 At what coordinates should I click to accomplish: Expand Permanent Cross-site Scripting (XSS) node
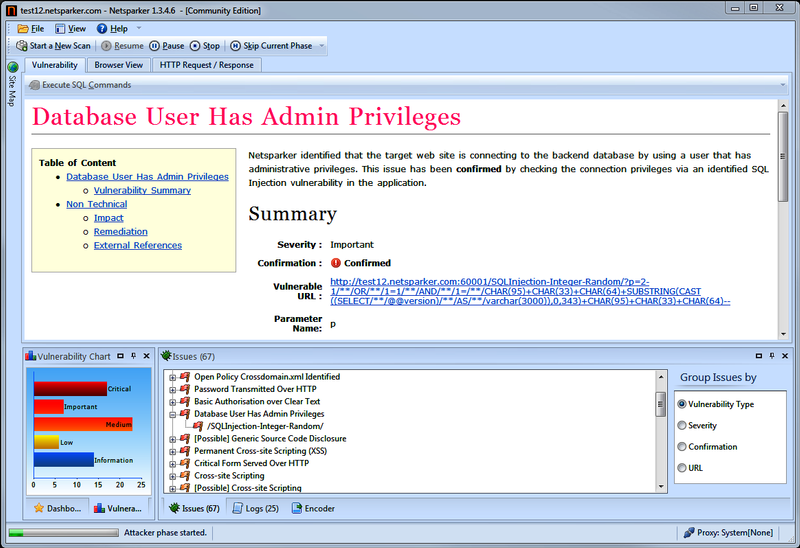click(172, 452)
